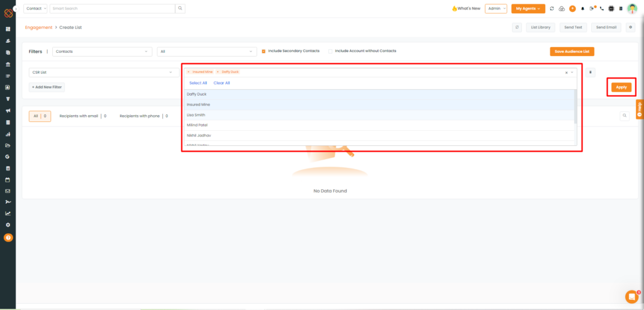Image resolution: width=644 pixels, height=310 pixels.
Task: Click the G icon in sidebar
Action: point(8,157)
